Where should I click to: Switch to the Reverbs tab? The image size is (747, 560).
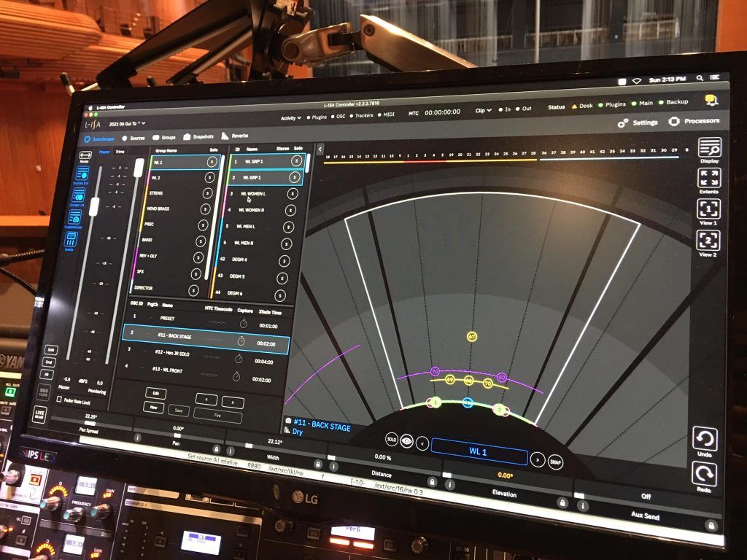point(235,136)
